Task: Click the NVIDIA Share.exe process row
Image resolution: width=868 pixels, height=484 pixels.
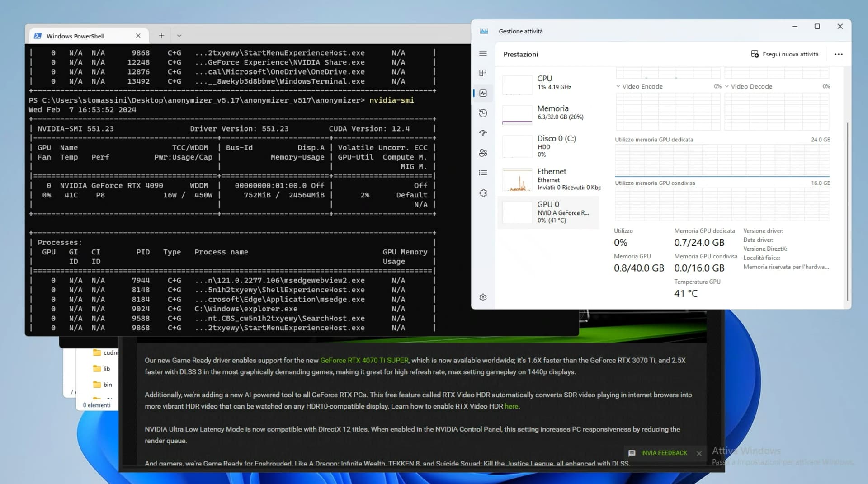Action: (232, 62)
